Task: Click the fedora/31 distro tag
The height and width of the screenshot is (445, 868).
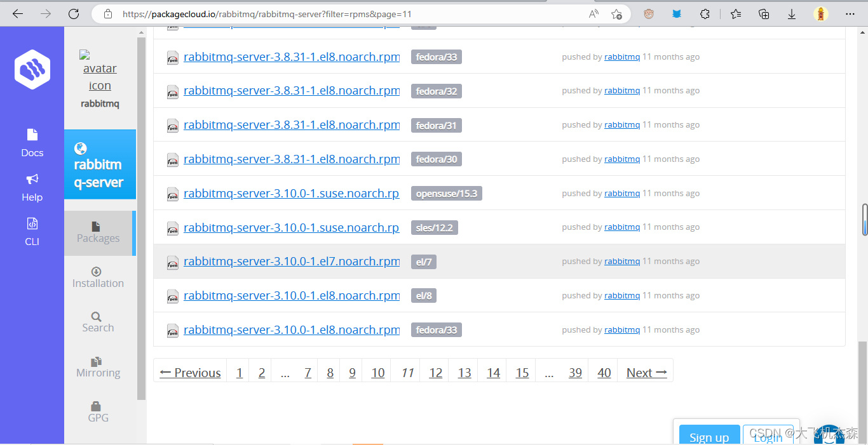Action: tap(437, 125)
